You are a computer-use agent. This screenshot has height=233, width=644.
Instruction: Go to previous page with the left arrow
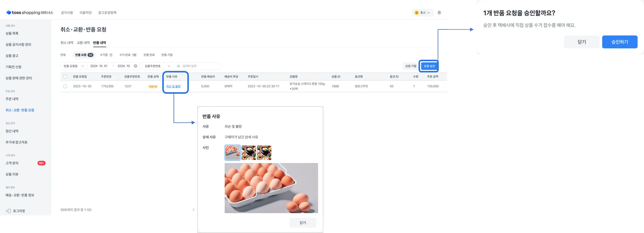193,210
